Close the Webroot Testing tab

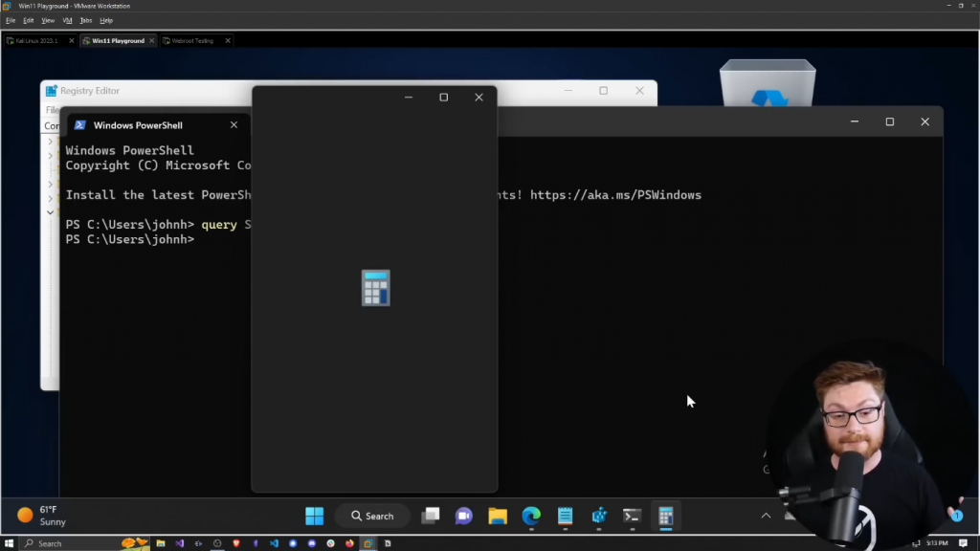click(228, 40)
